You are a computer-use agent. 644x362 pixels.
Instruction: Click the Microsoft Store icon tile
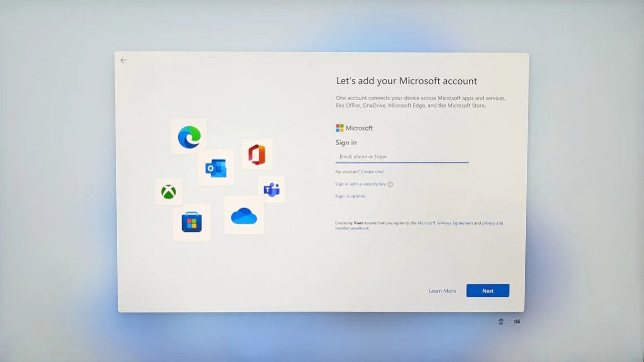[x=192, y=222]
